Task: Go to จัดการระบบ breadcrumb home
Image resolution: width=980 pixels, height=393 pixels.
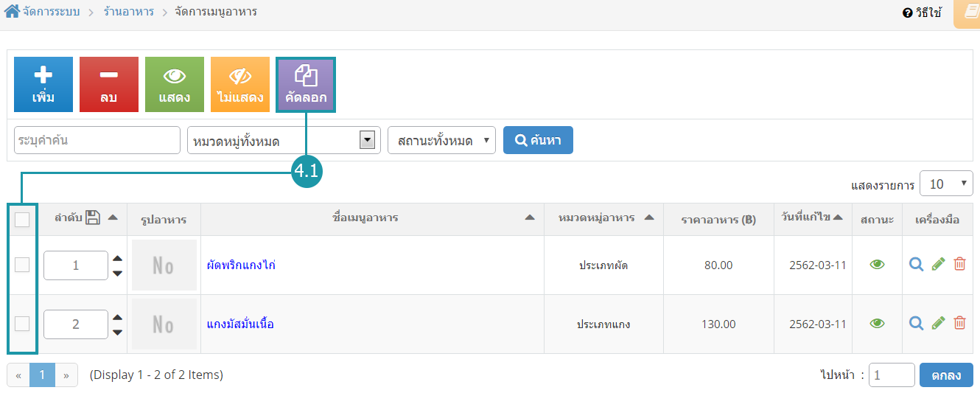Action: pyautogui.click(x=43, y=12)
